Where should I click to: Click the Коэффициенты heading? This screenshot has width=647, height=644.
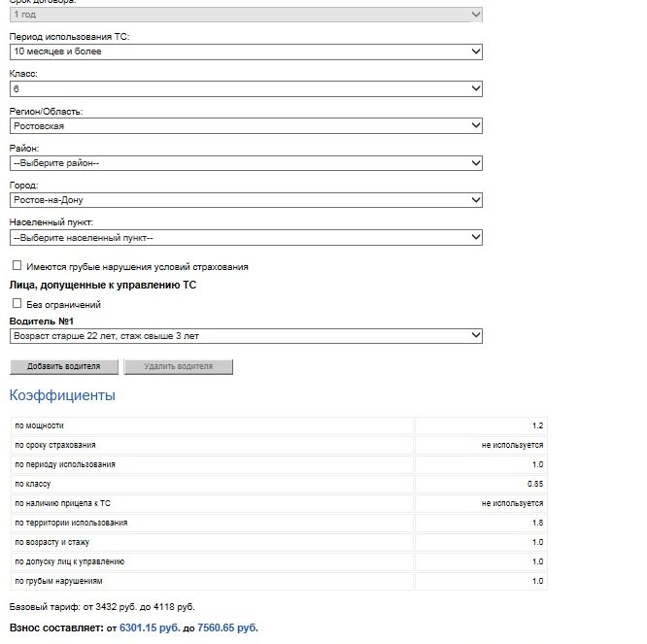[62, 395]
